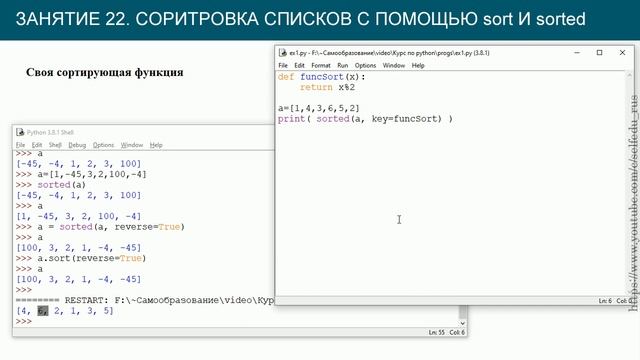Open File menu in Python Shell window

(x=20, y=145)
